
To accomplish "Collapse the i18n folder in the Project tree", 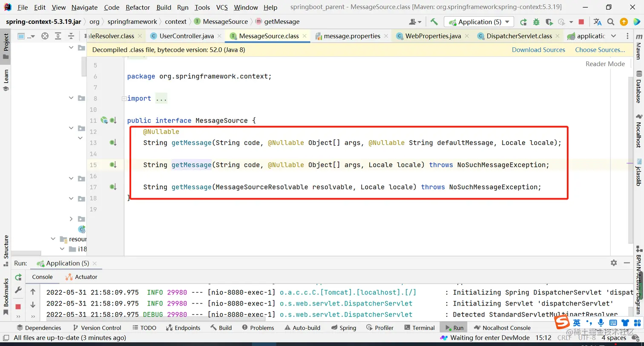I will 62,249.
